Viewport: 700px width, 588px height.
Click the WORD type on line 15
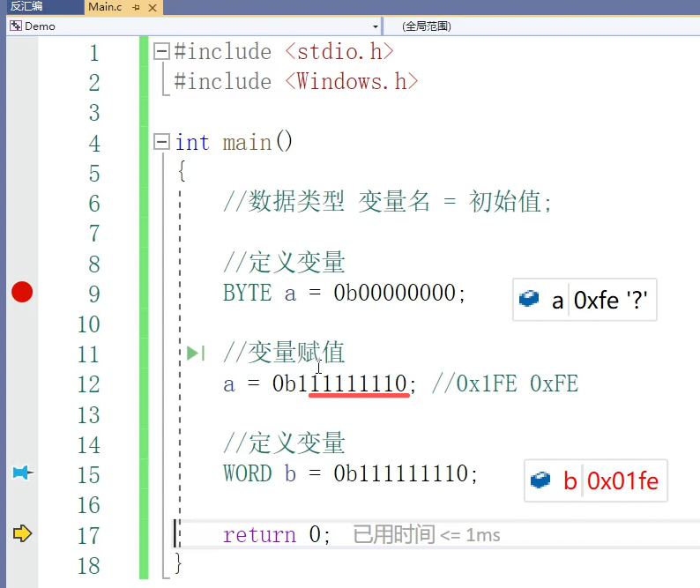click(x=247, y=473)
